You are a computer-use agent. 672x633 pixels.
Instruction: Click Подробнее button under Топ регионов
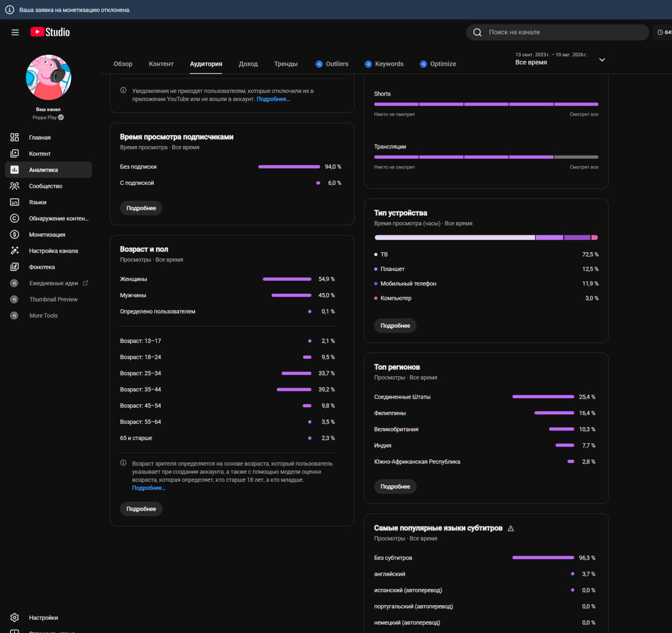pyautogui.click(x=395, y=486)
